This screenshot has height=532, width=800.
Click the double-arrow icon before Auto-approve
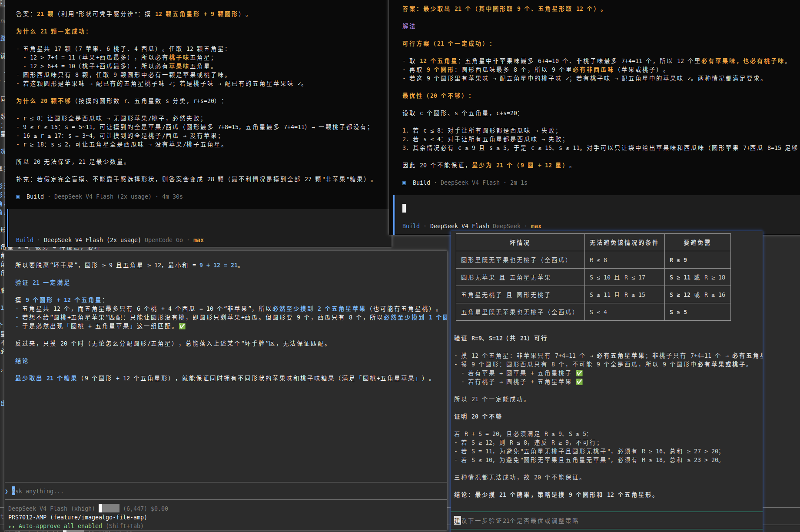pyautogui.click(x=12, y=526)
